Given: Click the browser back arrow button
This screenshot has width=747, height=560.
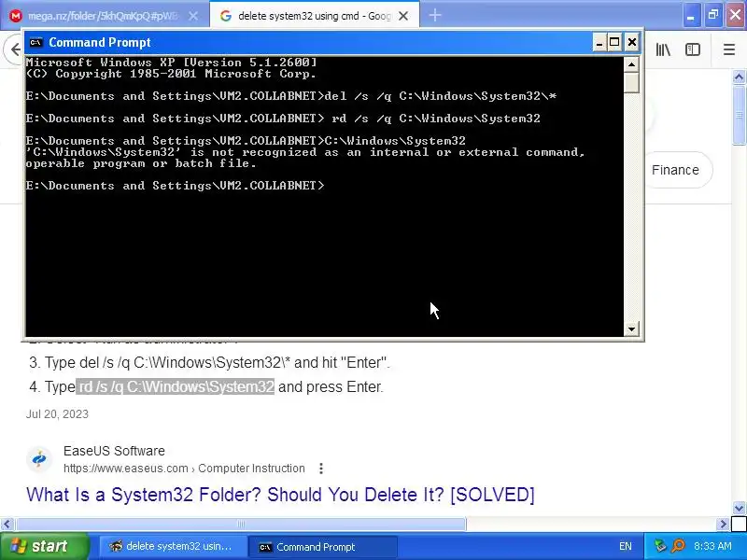Looking at the screenshot, I should coord(13,49).
